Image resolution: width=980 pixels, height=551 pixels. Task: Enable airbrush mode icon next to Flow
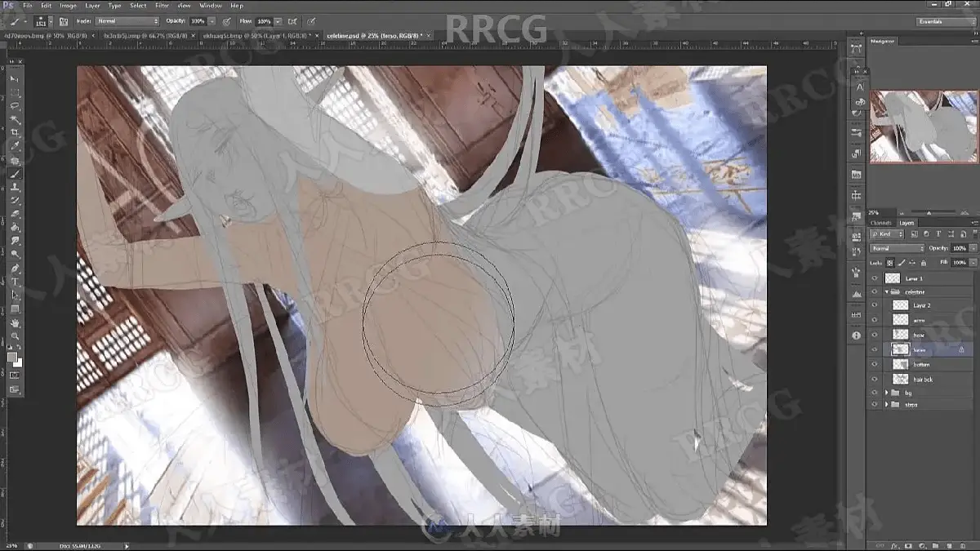[x=293, y=20]
